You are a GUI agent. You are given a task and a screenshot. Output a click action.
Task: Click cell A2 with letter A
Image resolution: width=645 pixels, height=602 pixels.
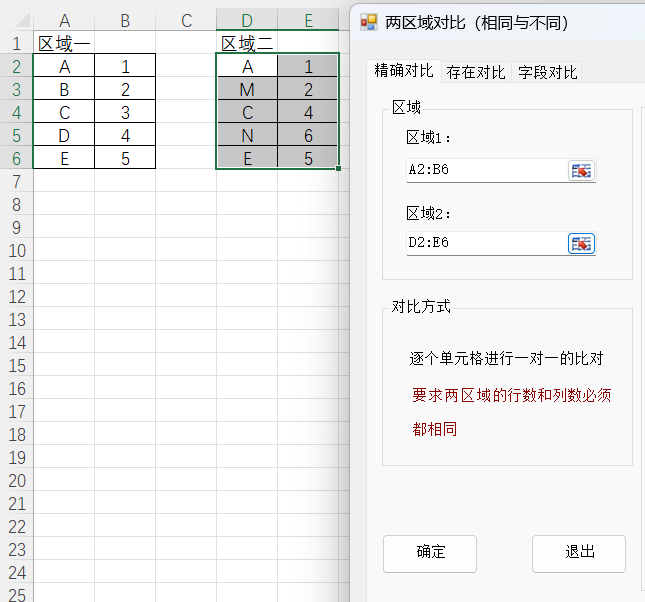pyautogui.click(x=64, y=66)
